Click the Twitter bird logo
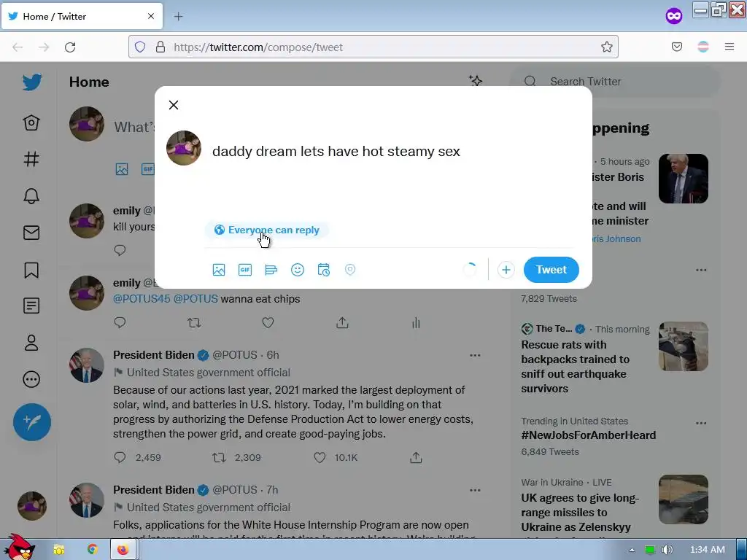 click(32, 82)
